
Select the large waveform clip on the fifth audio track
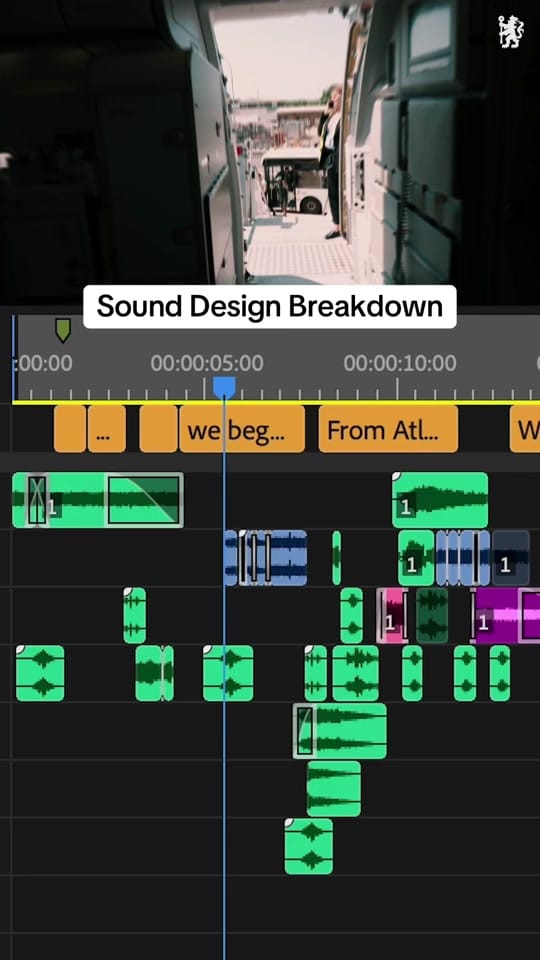(x=340, y=730)
